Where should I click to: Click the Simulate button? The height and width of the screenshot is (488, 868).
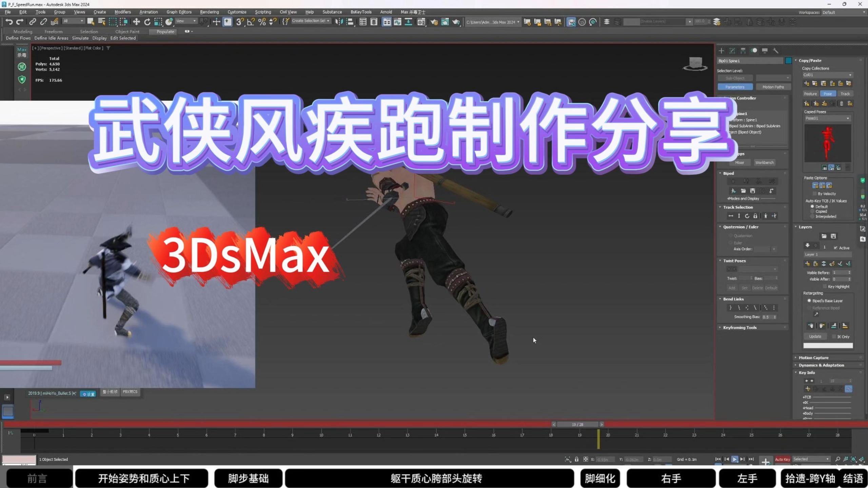(80, 38)
